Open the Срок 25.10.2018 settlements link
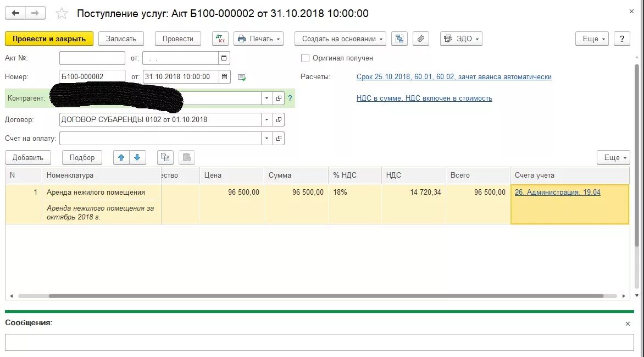The height and width of the screenshot is (357, 644). tap(454, 76)
